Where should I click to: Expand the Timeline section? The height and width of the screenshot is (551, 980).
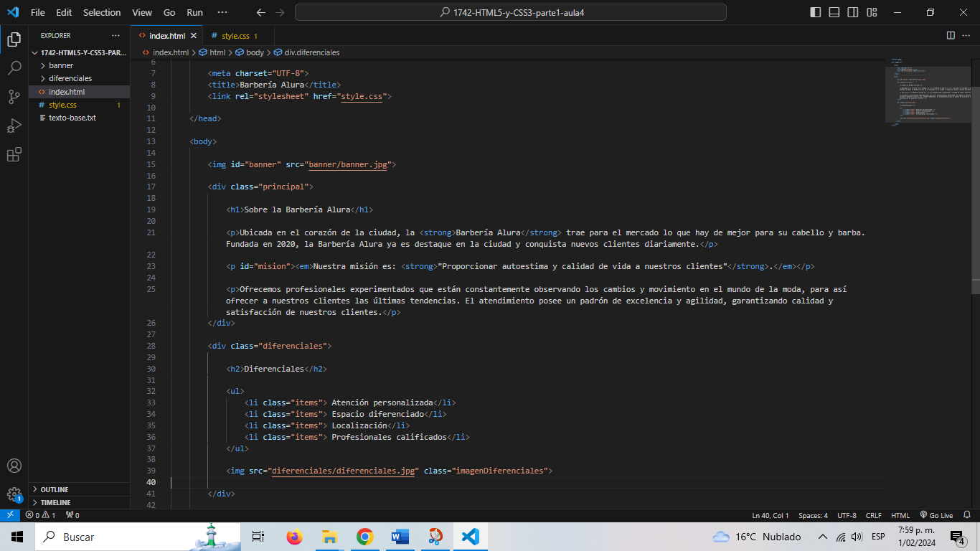pyautogui.click(x=79, y=502)
